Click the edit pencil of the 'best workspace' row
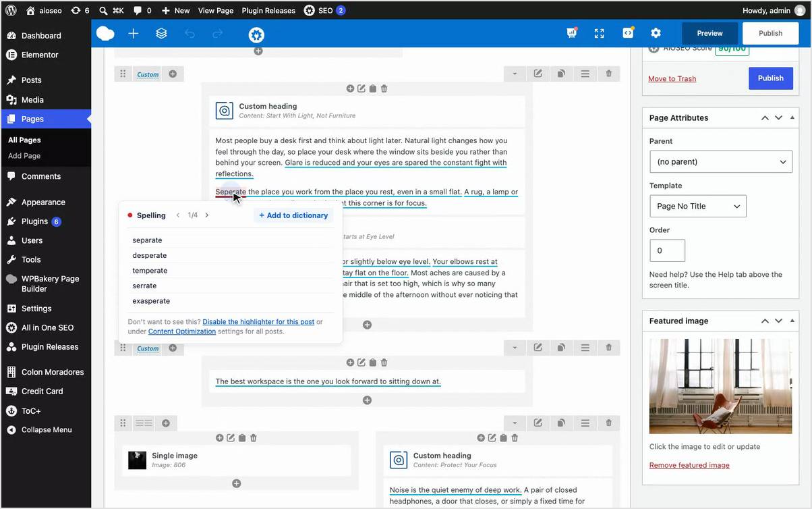This screenshot has height=509, width=812. pos(538,348)
